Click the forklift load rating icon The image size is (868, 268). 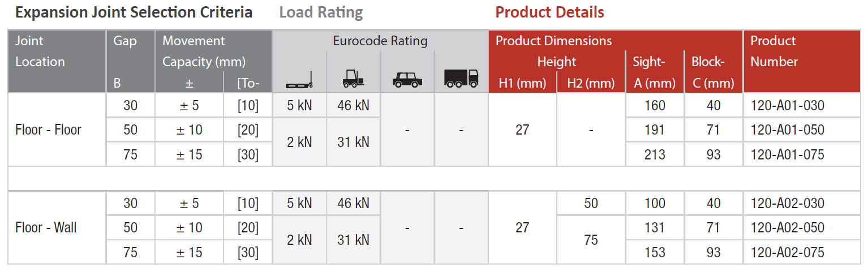pos(353,79)
